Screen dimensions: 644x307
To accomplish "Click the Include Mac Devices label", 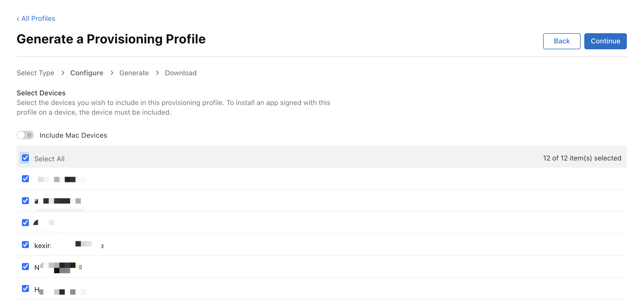I will click(x=73, y=135).
